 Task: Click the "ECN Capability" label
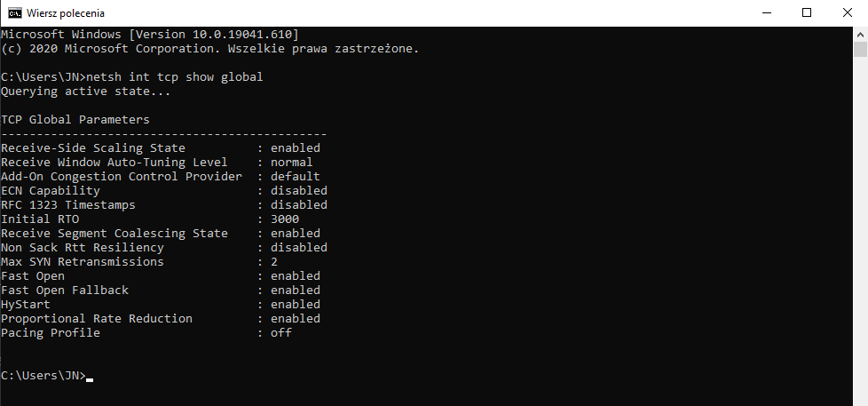[x=51, y=191]
